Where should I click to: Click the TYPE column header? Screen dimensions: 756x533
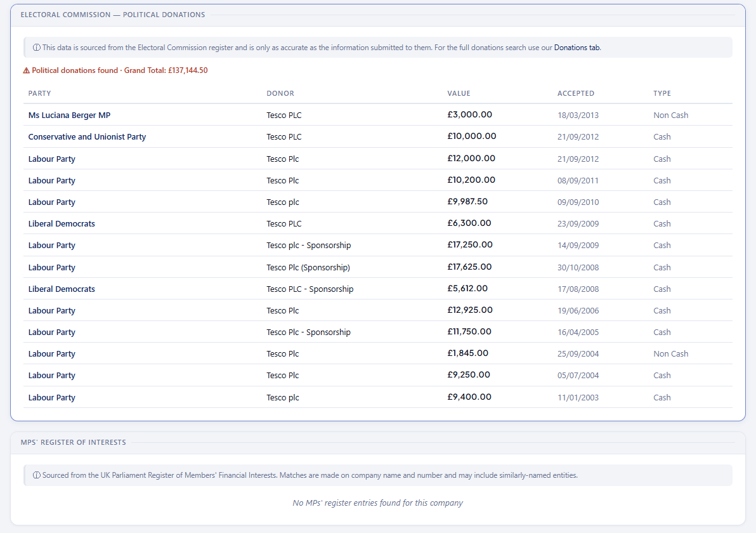[x=662, y=93]
